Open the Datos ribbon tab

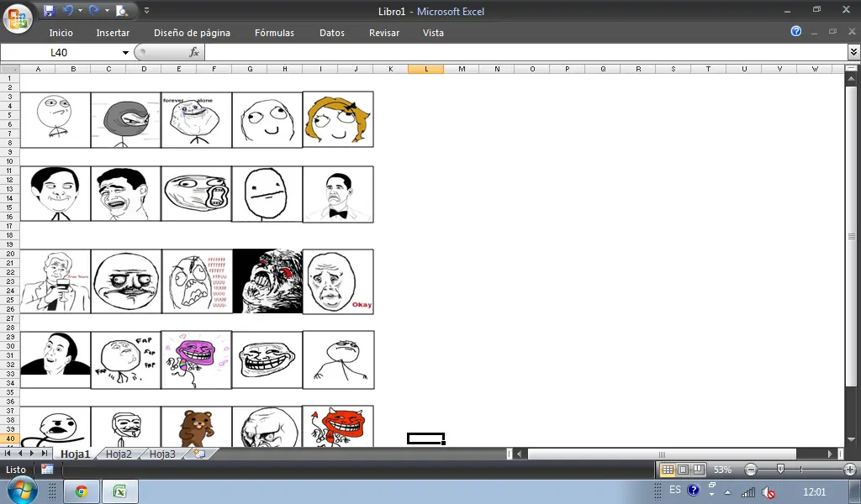[x=332, y=33]
